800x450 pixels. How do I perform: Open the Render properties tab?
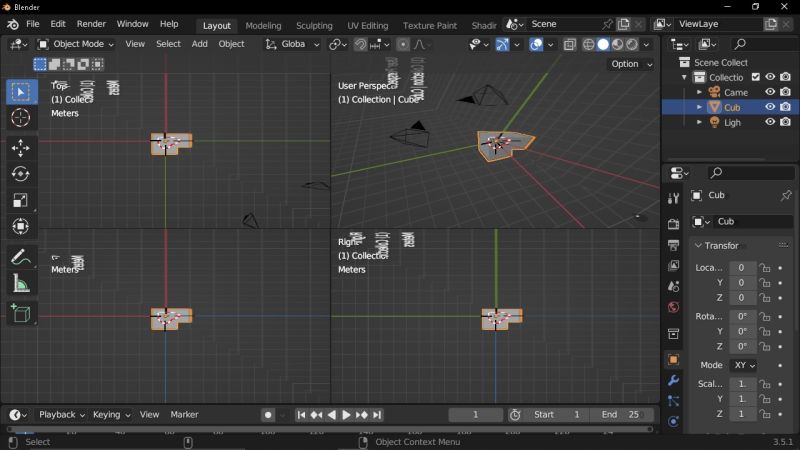point(673,223)
